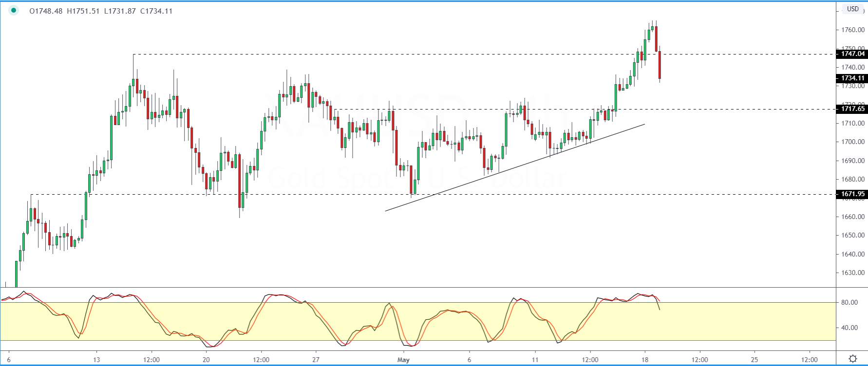The image size is (868, 366).
Task: Click the 1671.95 price level label
Action: 851,194
